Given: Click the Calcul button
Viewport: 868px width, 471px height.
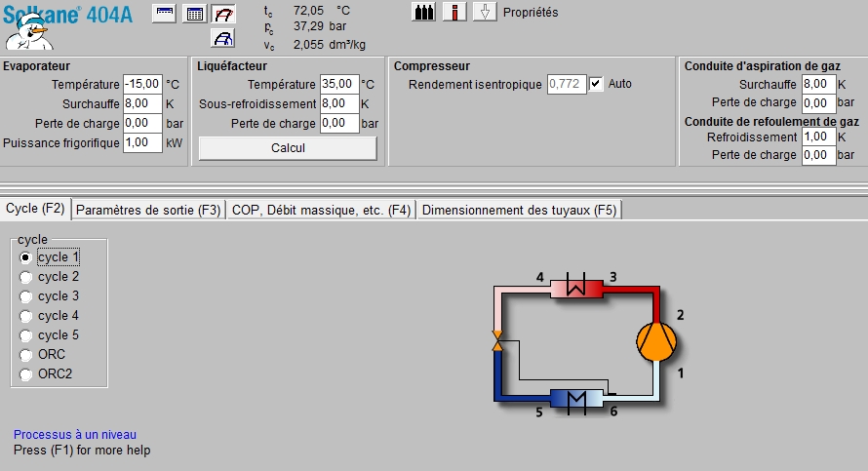Looking at the screenshot, I should pyautogui.click(x=288, y=148).
